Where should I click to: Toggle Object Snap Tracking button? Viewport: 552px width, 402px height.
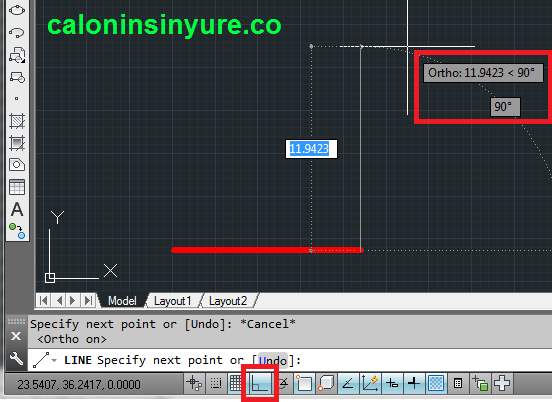tap(348, 383)
